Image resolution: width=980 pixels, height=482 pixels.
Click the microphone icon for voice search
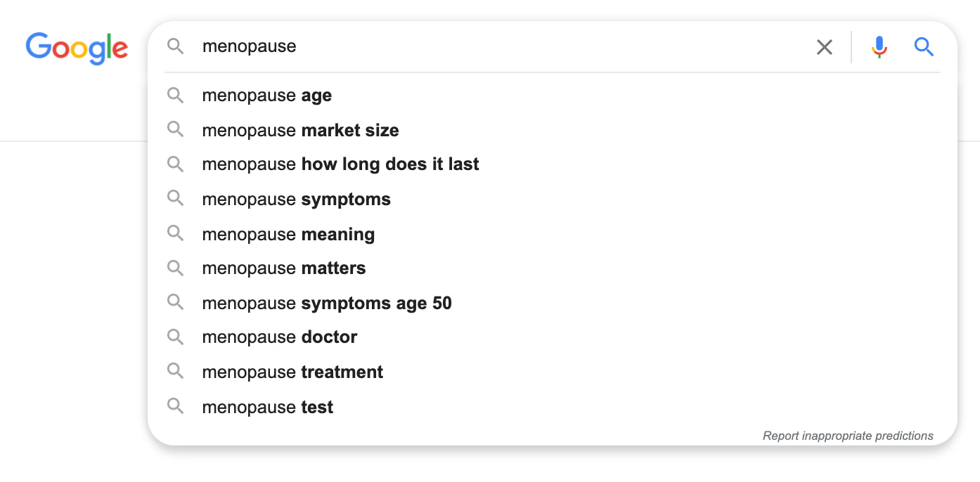coord(879,46)
